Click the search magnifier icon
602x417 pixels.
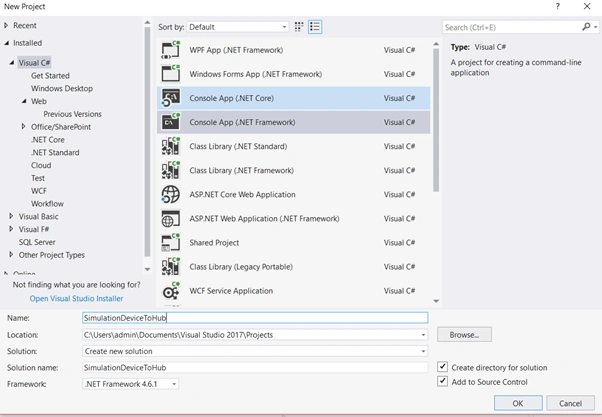[x=586, y=27]
